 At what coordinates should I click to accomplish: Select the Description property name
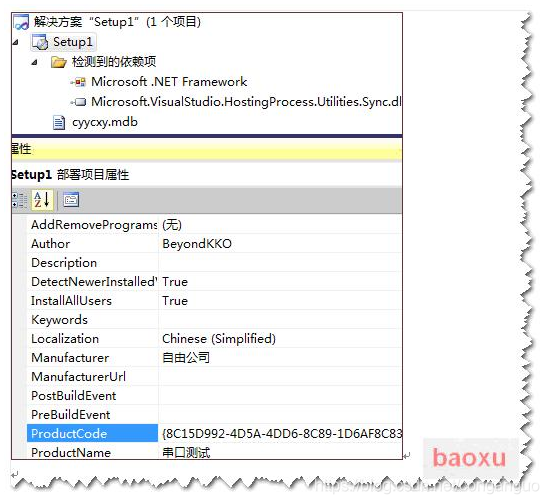[93, 262]
